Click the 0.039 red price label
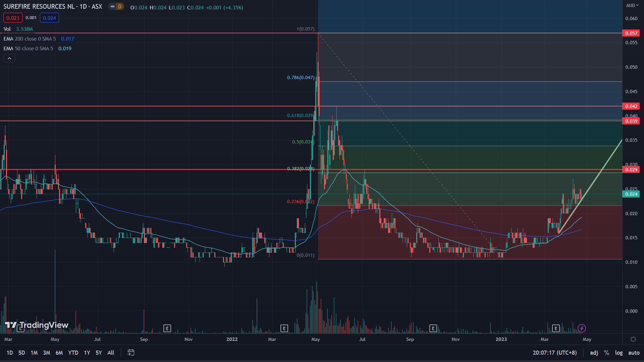644x362 pixels. pos(631,121)
